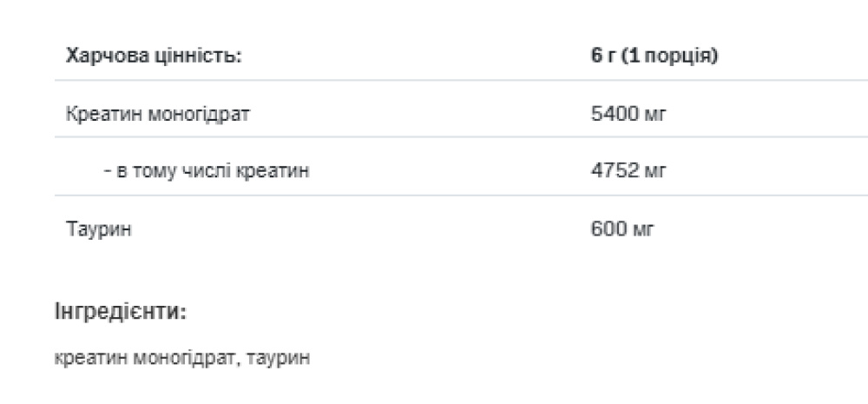Select the number '600' in Таурин row
The image size is (868, 404).
pos(606,229)
